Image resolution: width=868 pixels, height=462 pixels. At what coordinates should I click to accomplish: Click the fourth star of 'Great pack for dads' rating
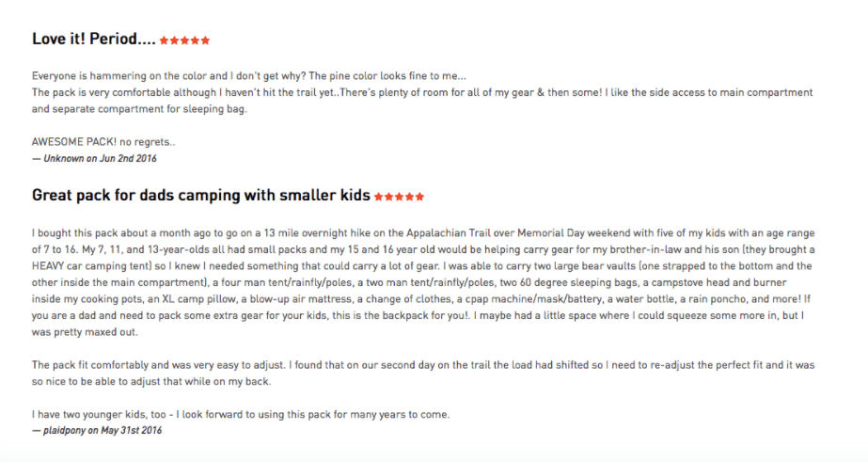click(x=410, y=197)
